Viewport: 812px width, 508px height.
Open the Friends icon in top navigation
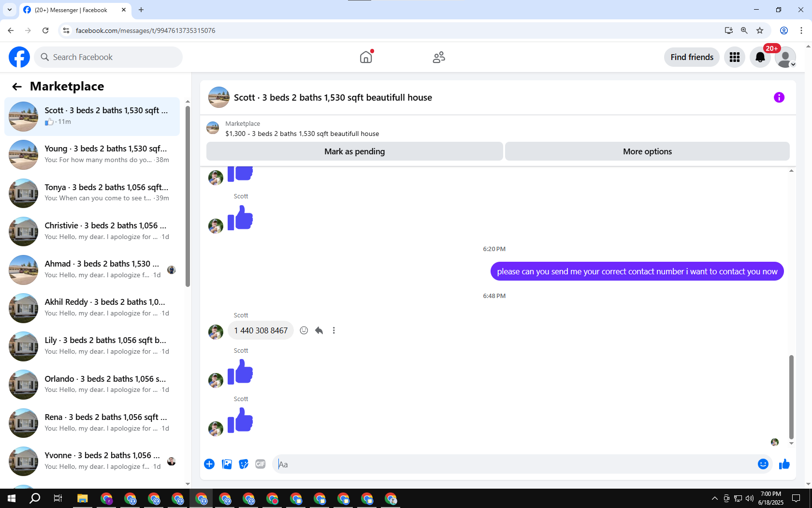pyautogui.click(x=439, y=57)
